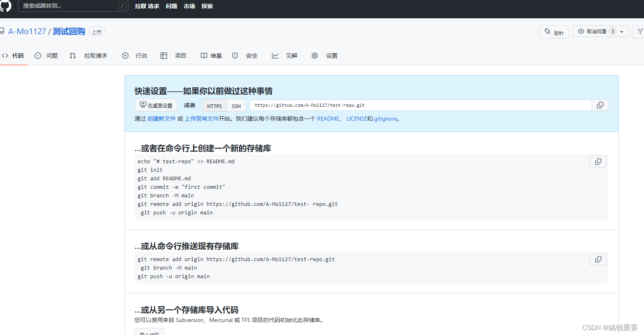Click the .gitignore link
Viewport: 644px width, 335px height.
(x=385, y=119)
